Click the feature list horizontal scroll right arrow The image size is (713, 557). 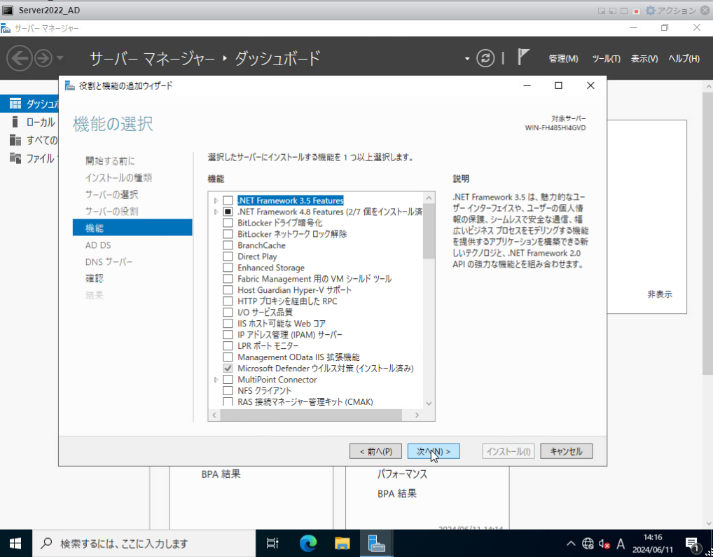point(417,415)
